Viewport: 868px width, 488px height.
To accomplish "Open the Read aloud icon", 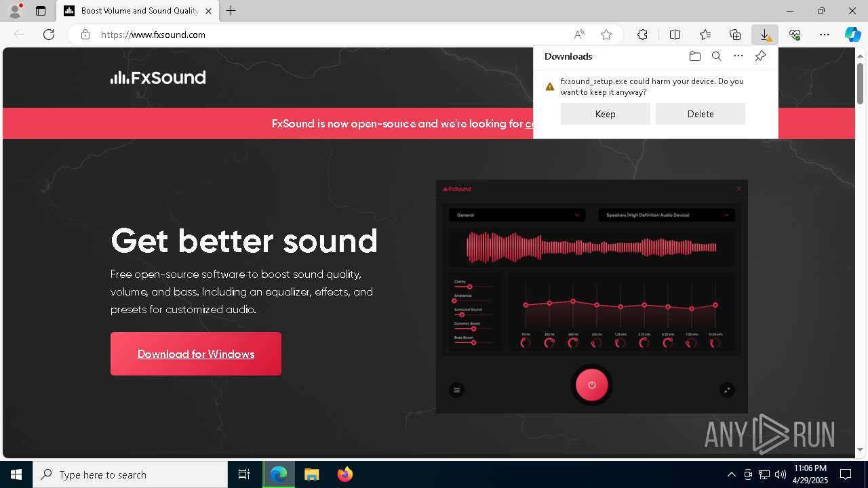I will [579, 35].
